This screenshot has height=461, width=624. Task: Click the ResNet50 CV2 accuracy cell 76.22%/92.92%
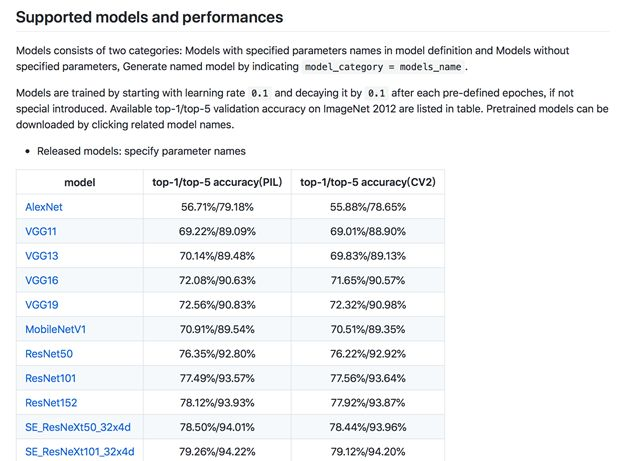(x=367, y=354)
